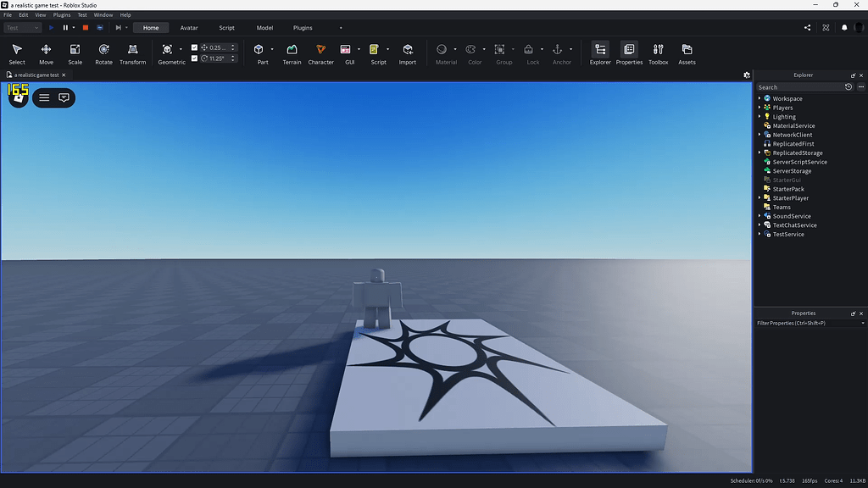Select the 'a realistic game test' document tab

point(36,75)
